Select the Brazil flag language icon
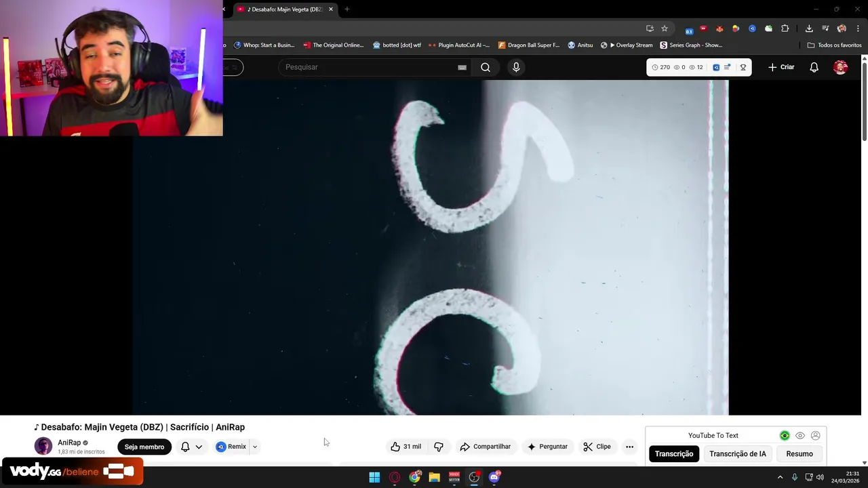This screenshot has width=868, height=488. click(x=785, y=436)
